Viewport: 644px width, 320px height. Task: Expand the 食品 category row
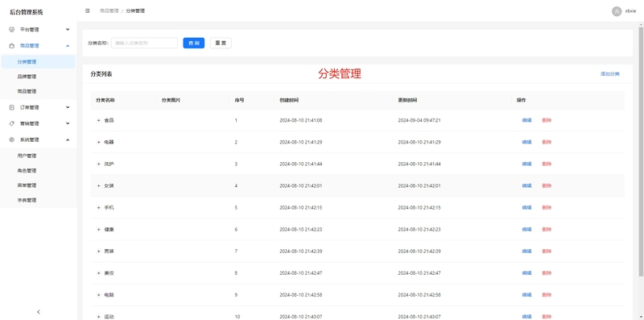(x=98, y=121)
